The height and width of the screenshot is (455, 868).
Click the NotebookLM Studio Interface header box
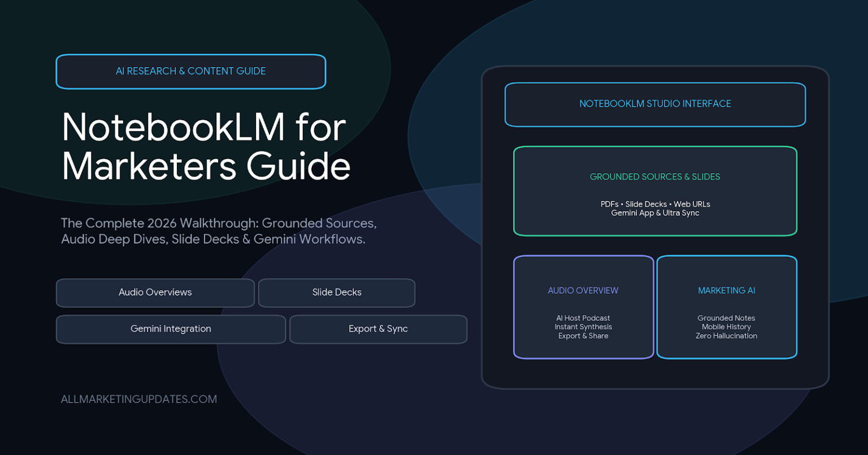tap(655, 104)
